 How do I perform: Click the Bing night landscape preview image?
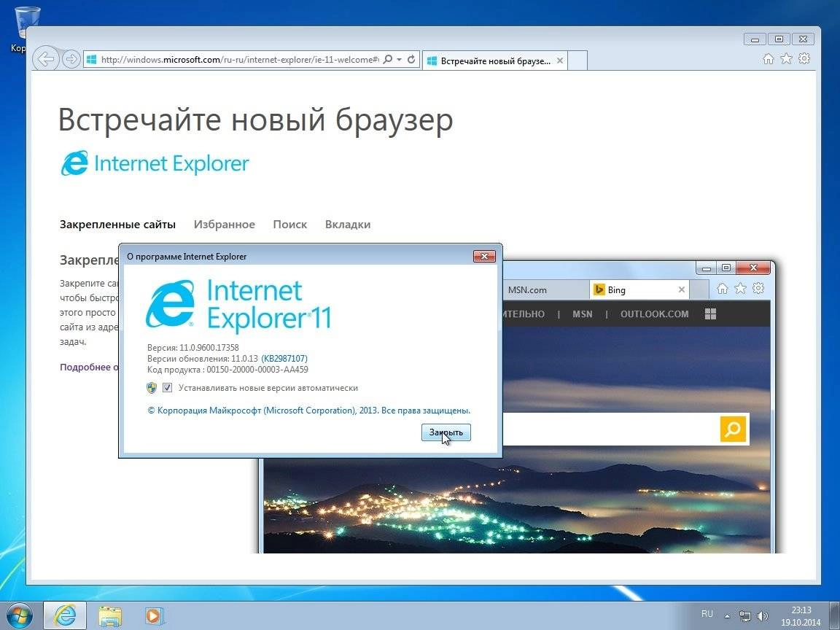516,498
